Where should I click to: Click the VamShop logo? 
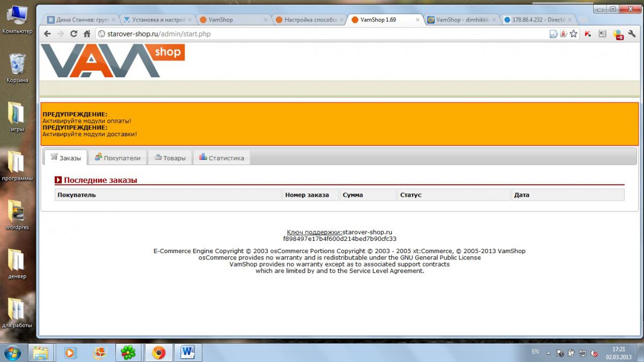pyautogui.click(x=113, y=61)
